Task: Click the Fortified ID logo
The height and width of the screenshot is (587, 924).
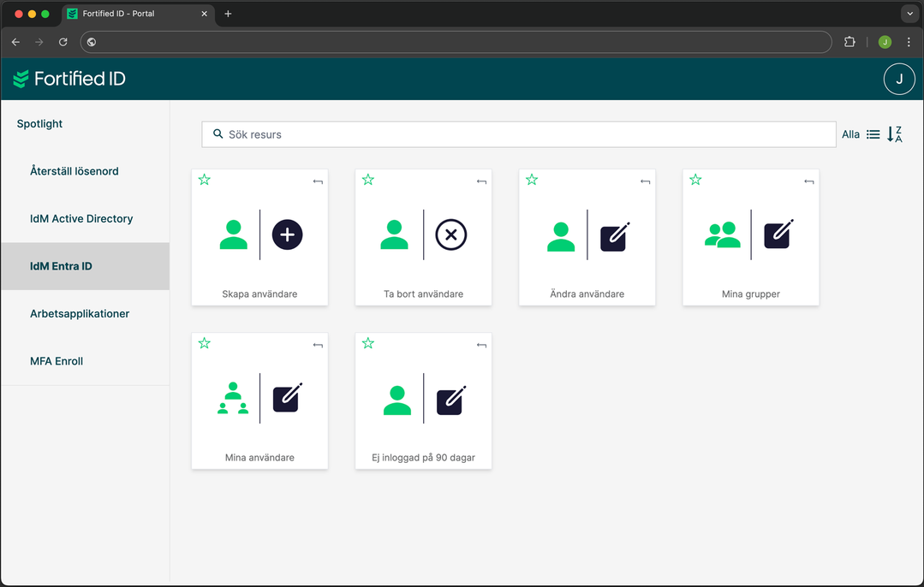Action: 69,79
